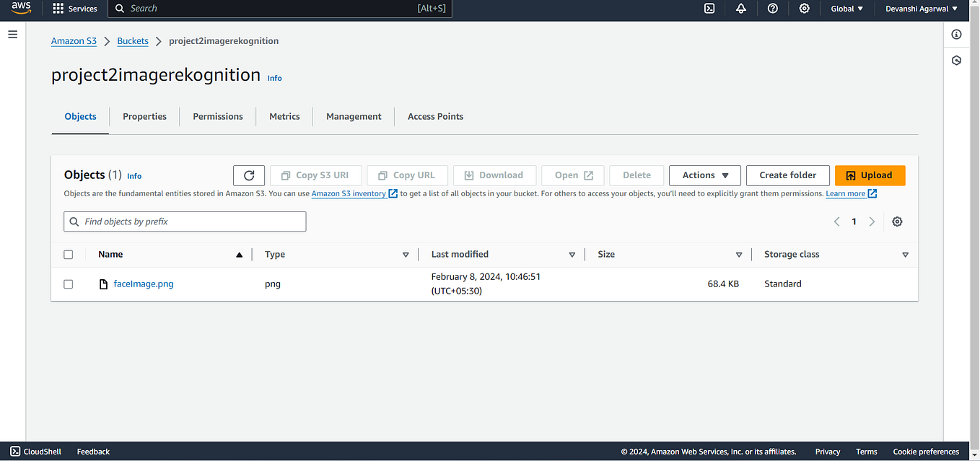The width and height of the screenshot is (980, 461).
Task: Open external link icon after Learn more
Action: 872,193
